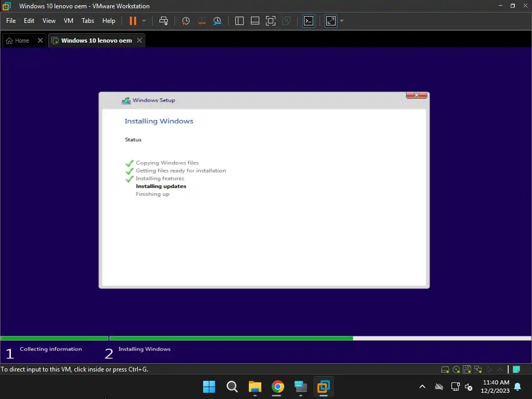Close the Windows 10 lenovo oem tab

(139, 41)
